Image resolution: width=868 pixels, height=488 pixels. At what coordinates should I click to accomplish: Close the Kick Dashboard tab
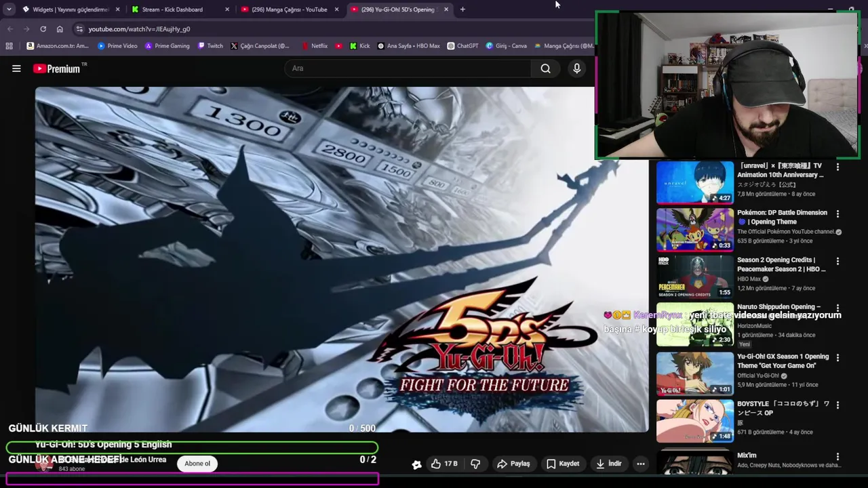coord(227,9)
